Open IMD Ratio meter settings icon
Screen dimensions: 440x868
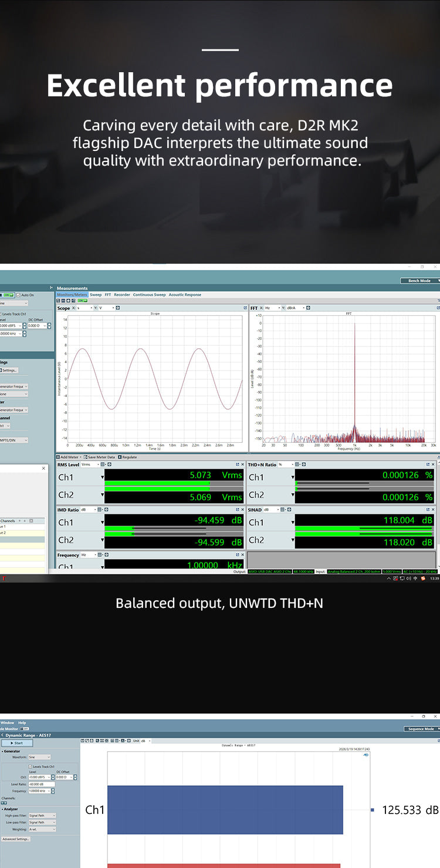106,510
